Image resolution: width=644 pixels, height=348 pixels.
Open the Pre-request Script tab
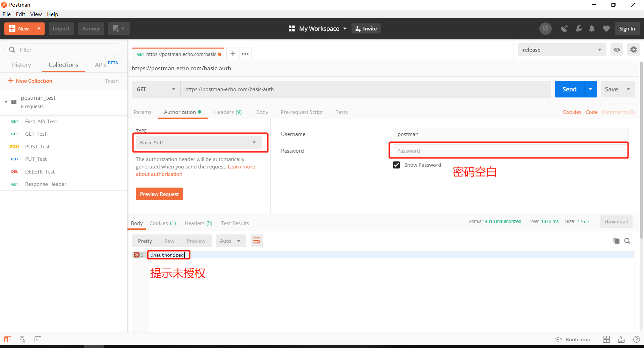click(x=302, y=112)
